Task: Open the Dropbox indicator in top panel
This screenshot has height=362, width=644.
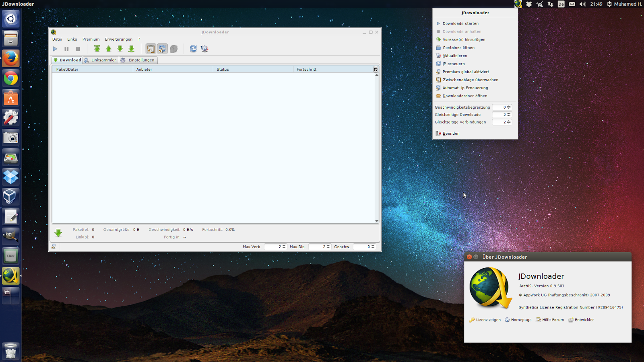Action: pyautogui.click(x=529, y=4)
